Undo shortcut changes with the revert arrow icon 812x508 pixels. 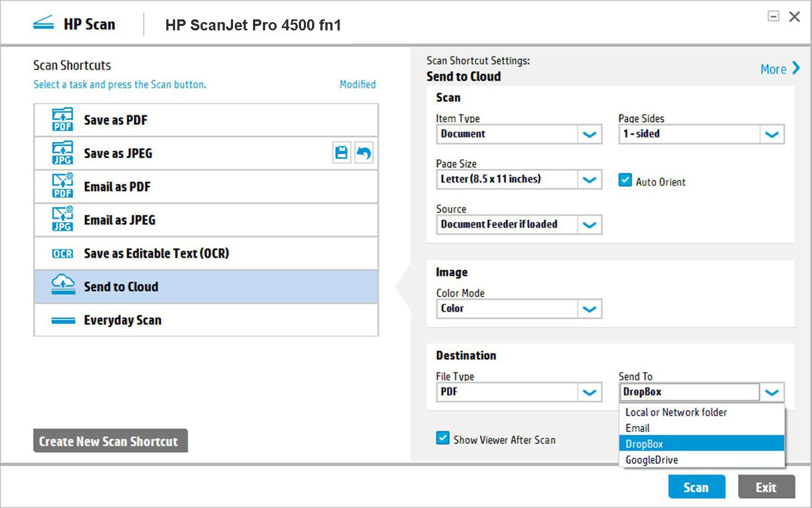(x=363, y=153)
